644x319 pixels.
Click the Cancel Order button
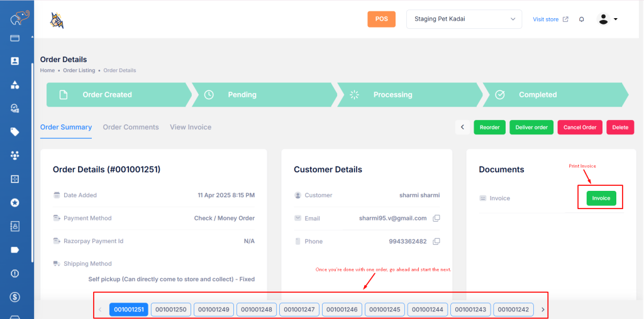pyautogui.click(x=580, y=127)
